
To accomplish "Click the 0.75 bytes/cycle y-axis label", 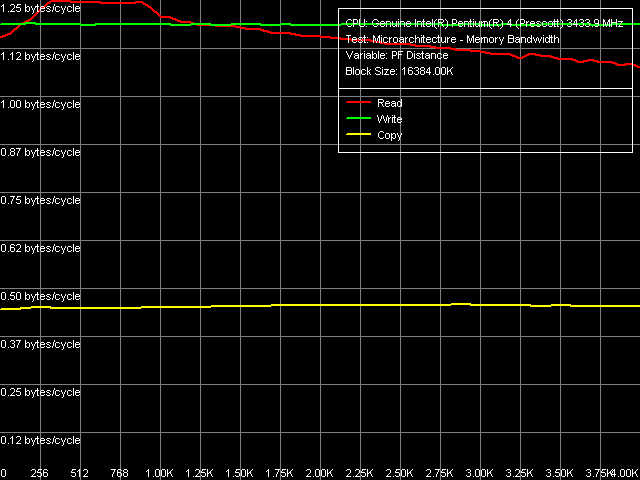I will coord(41,200).
